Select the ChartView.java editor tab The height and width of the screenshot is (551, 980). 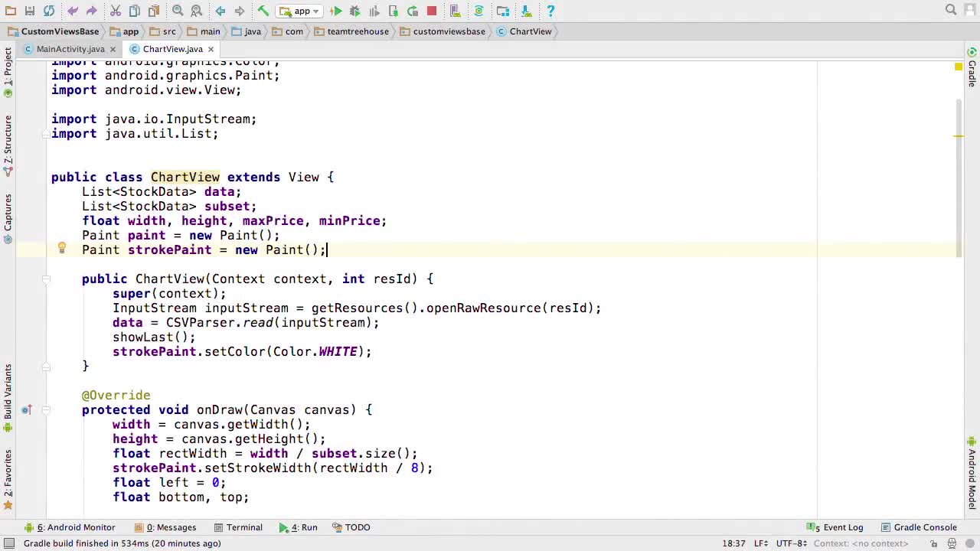(172, 49)
